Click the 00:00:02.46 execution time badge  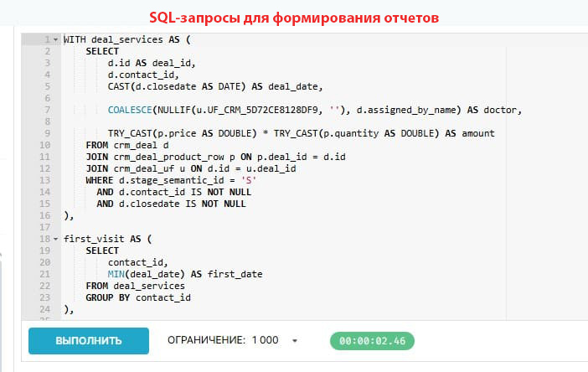373,341
